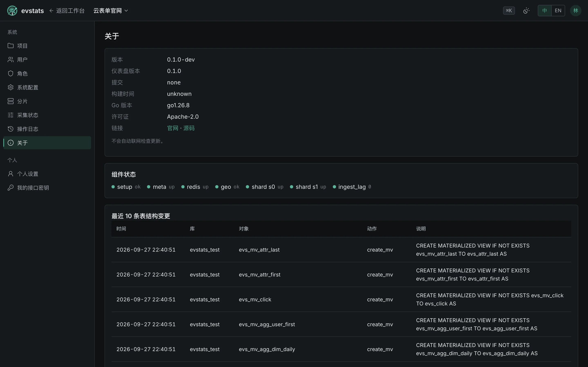Open 用户 users icon in sidebar
This screenshot has height=367, width=588.
pyautogui.click(x=10, y=60)
